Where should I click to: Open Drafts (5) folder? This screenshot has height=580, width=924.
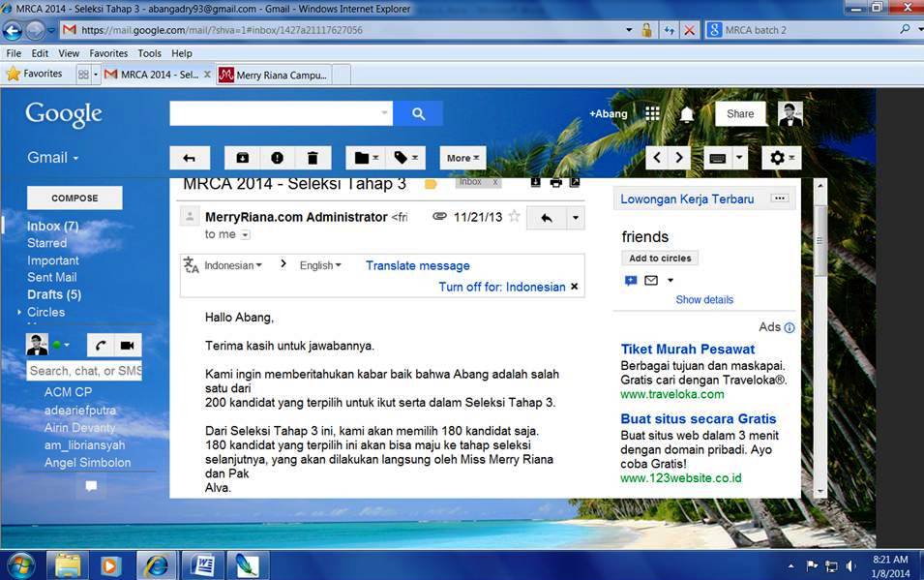point(54,294)
